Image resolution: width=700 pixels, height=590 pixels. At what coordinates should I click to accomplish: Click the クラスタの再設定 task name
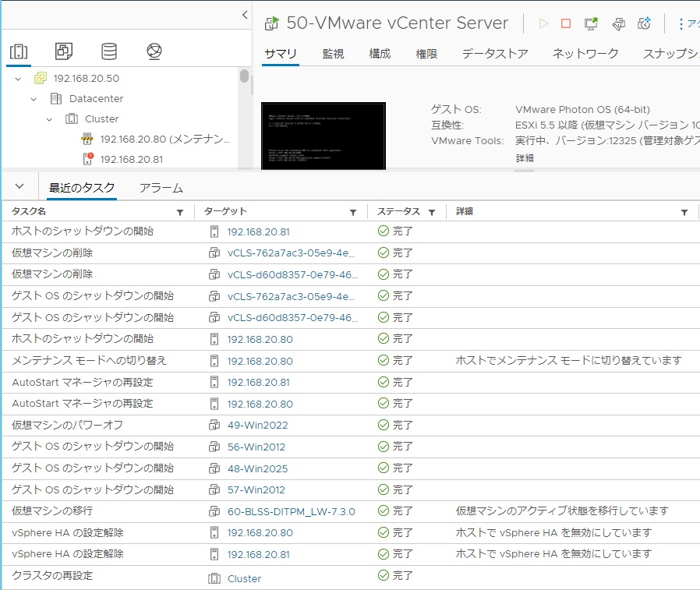click(x=52, y=576)
